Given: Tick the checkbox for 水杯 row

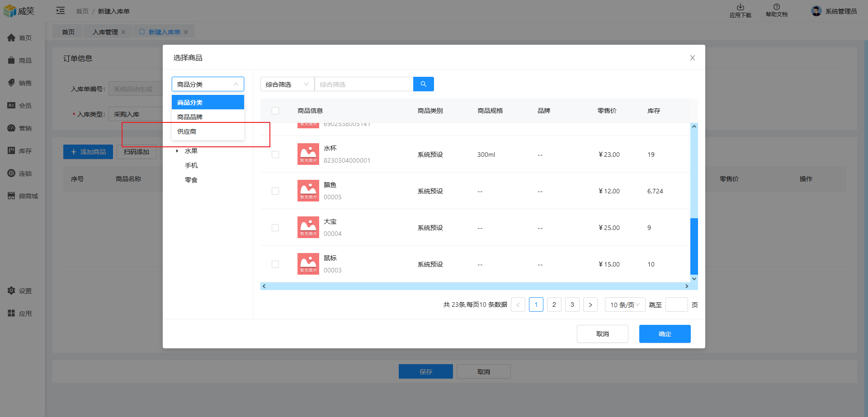Looking at the screenshot, I should [x=275, y=155].
